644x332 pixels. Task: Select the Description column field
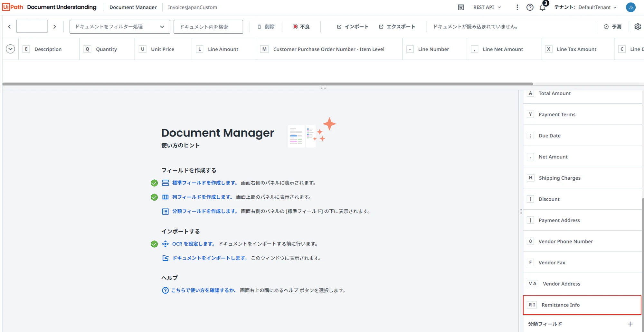[x=49, y=49]
